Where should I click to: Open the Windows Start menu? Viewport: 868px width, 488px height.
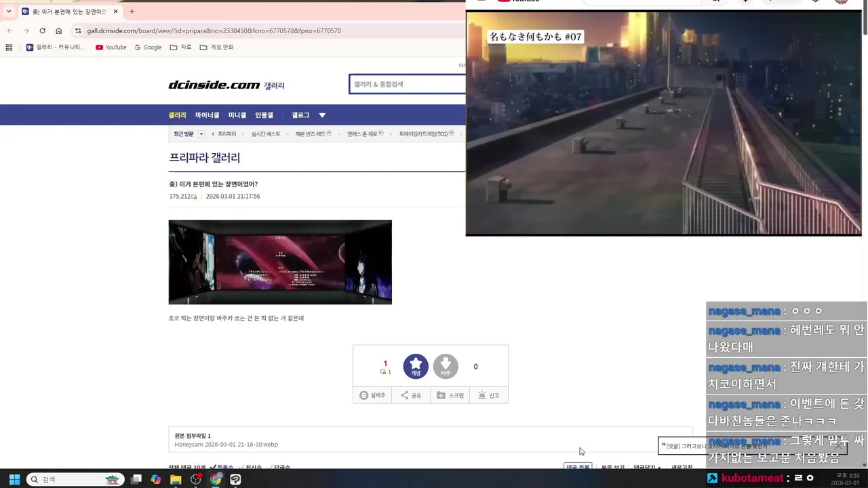[x=14, y=479]
